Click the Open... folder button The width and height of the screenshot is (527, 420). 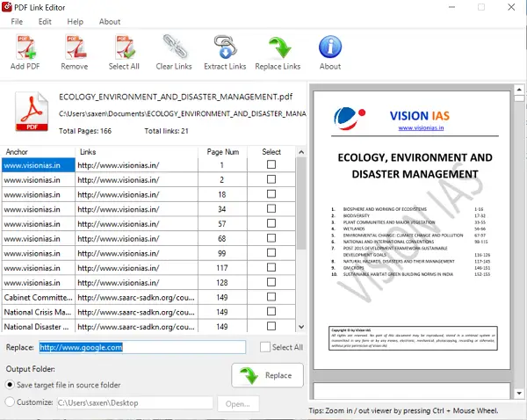coord(238,404)
